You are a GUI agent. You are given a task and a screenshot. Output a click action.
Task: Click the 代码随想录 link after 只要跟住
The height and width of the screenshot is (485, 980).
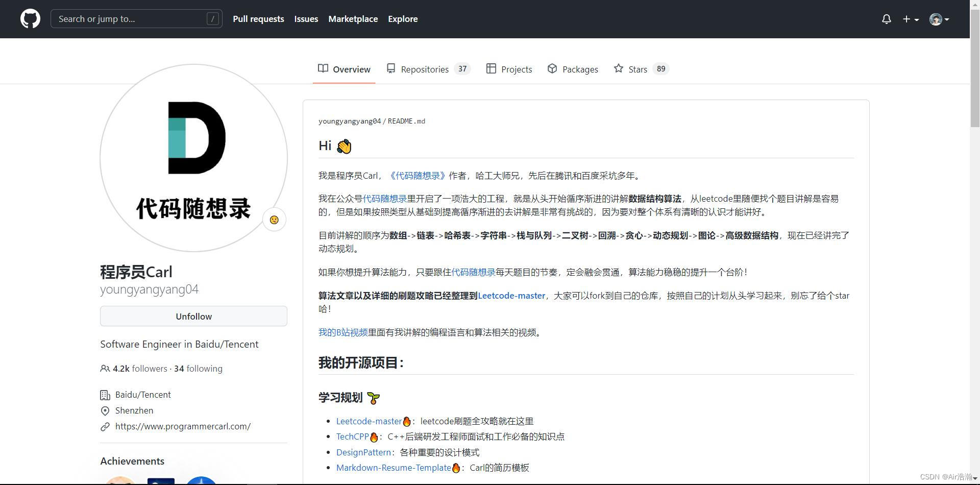click(473, 272)
